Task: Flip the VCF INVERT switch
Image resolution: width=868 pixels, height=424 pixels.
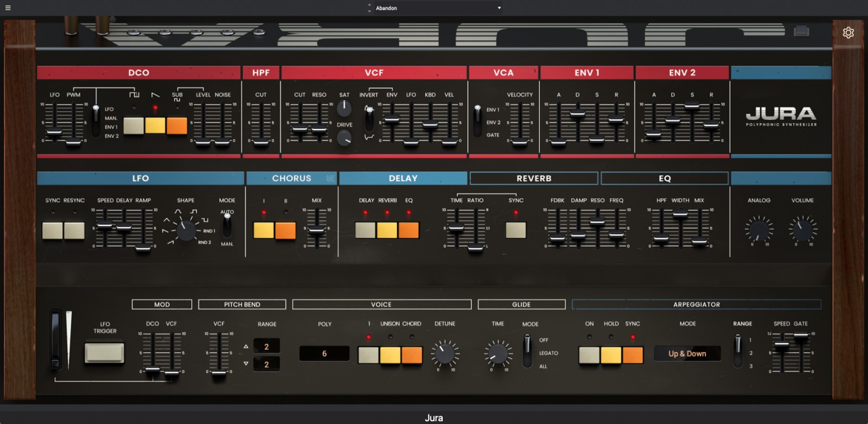Action: pos(369,118)
